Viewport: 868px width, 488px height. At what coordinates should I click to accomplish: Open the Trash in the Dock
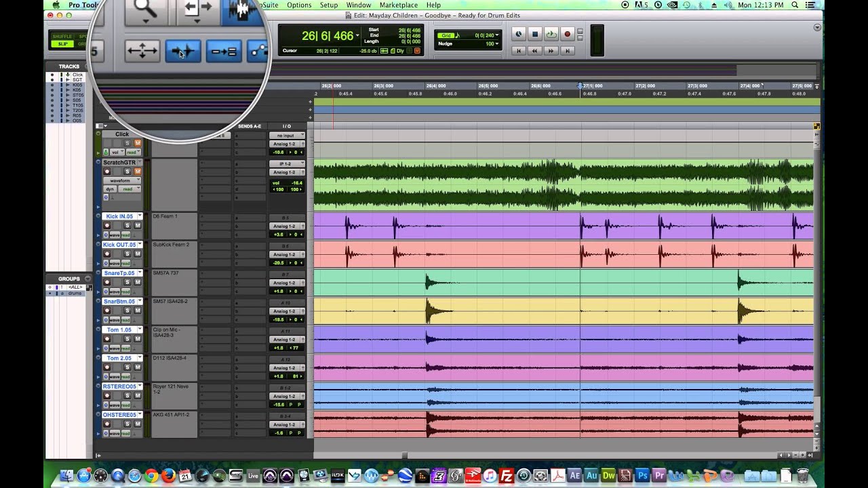coord(803,476)
